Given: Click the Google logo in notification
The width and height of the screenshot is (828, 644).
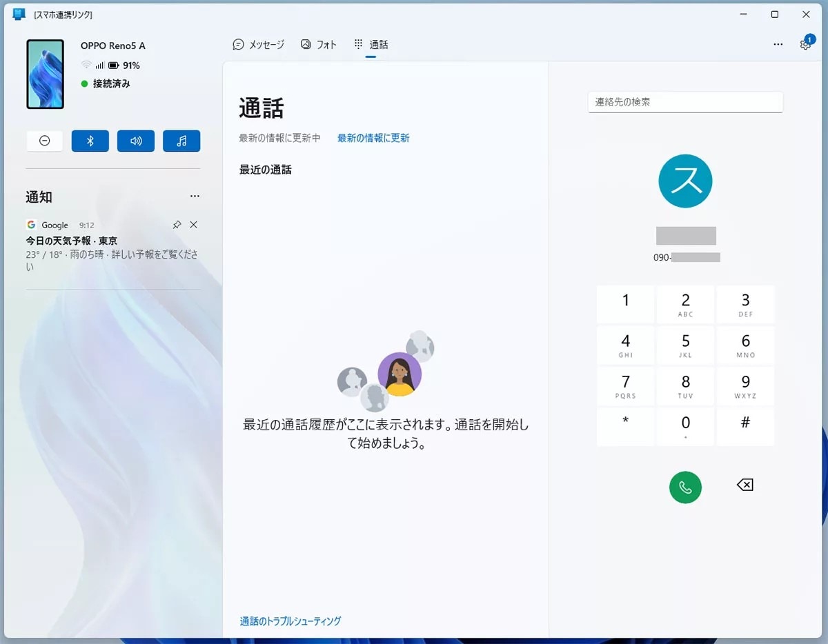Looking at the screenshot, I should coord(31,225).
